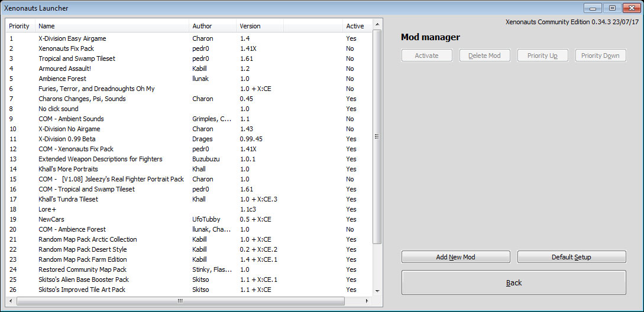Click version 0.45 of Charons Changes
The width and height of the screenshot is (644, 312).
pos(247,99)
